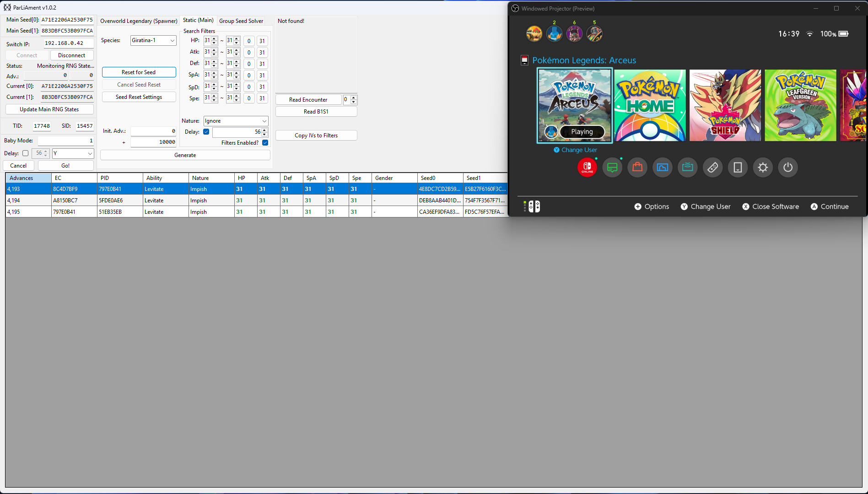Open Nintendo eShop shopping bag icon
The image size is (868, 494).
[x=637, y=168]
